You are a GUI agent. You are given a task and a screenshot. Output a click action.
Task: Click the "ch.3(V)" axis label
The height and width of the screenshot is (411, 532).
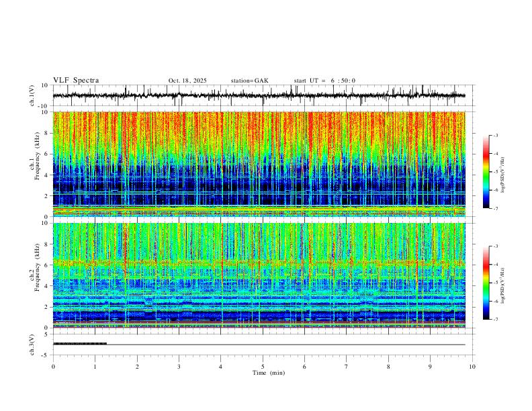(x=32, y=345)
